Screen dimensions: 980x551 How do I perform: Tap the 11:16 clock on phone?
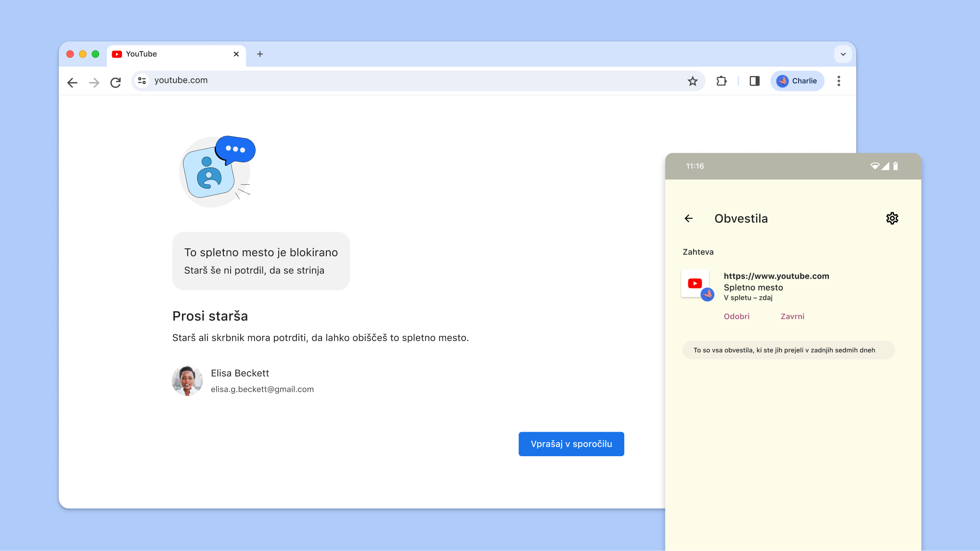pyautogui.click(x=695, y=166)
